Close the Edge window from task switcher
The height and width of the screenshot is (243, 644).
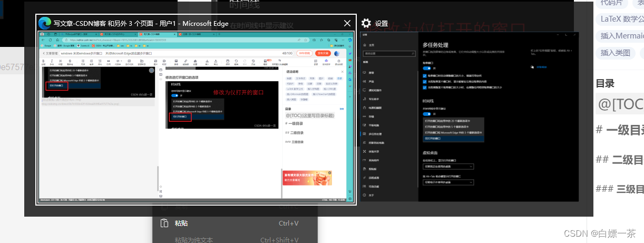(x=347, y=23)
